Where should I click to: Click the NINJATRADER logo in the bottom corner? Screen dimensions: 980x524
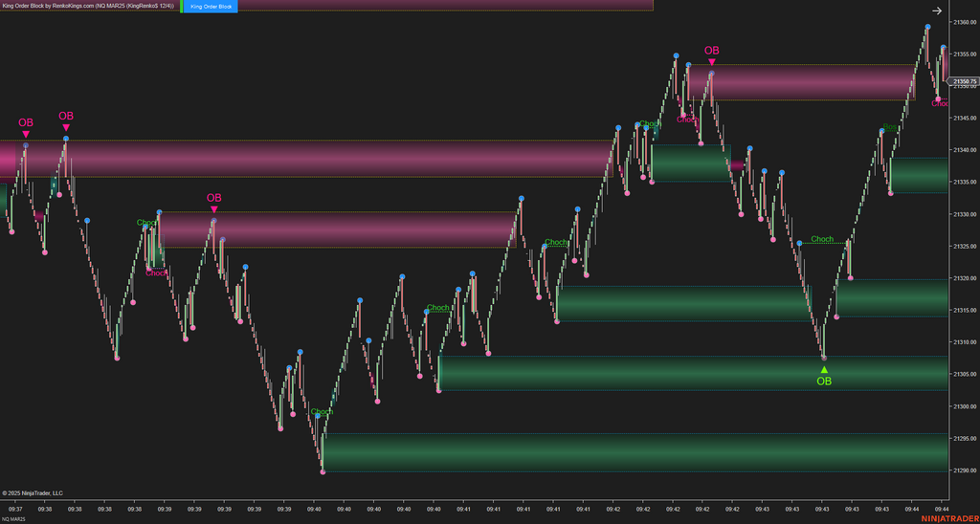(949, 518)
